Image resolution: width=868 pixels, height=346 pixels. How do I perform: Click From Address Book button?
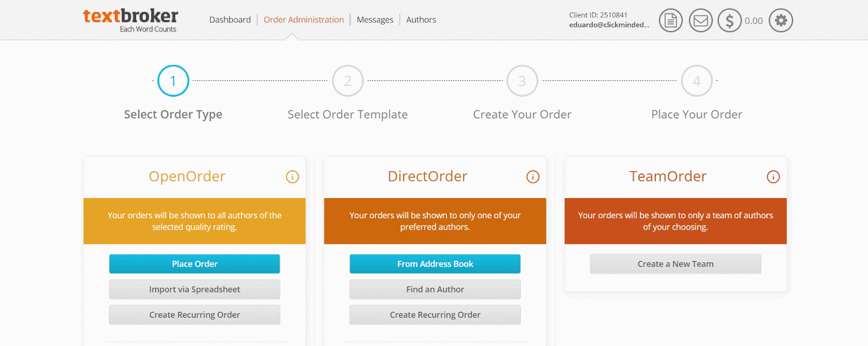[435, 264]
